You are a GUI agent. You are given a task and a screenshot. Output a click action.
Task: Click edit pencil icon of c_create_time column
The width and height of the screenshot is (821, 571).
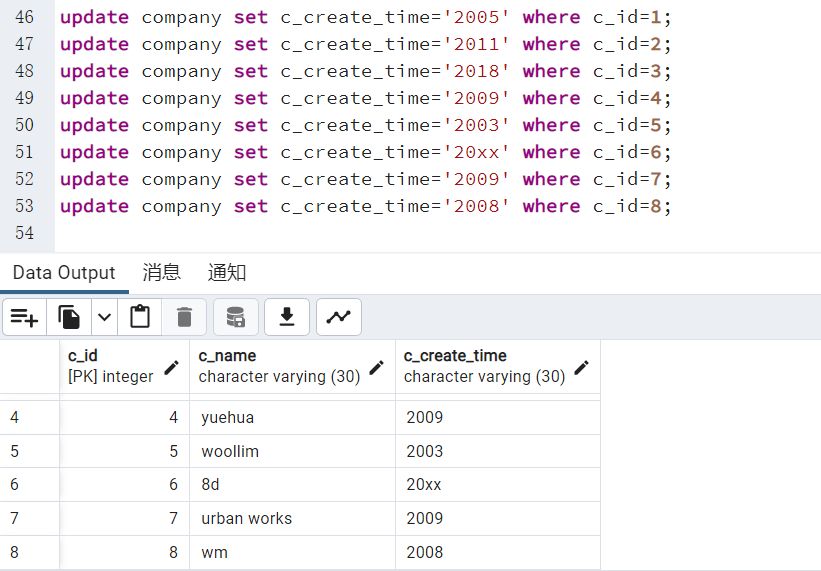582,367
